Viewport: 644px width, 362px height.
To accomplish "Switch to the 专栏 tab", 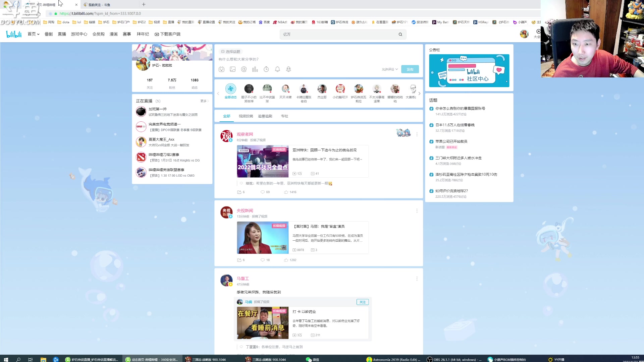I will (x=284, y=116).
